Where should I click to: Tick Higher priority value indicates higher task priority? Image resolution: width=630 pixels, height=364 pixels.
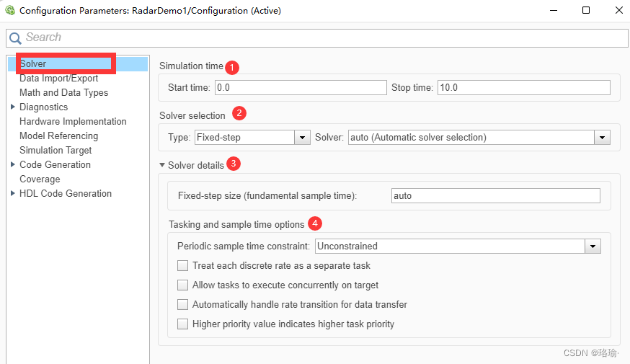183,324
